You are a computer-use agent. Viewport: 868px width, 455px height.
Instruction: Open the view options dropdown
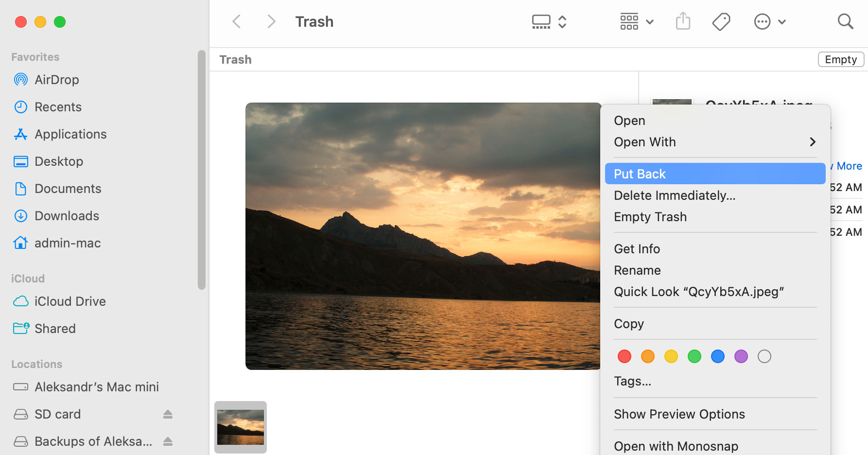click(x=637, y=21)
